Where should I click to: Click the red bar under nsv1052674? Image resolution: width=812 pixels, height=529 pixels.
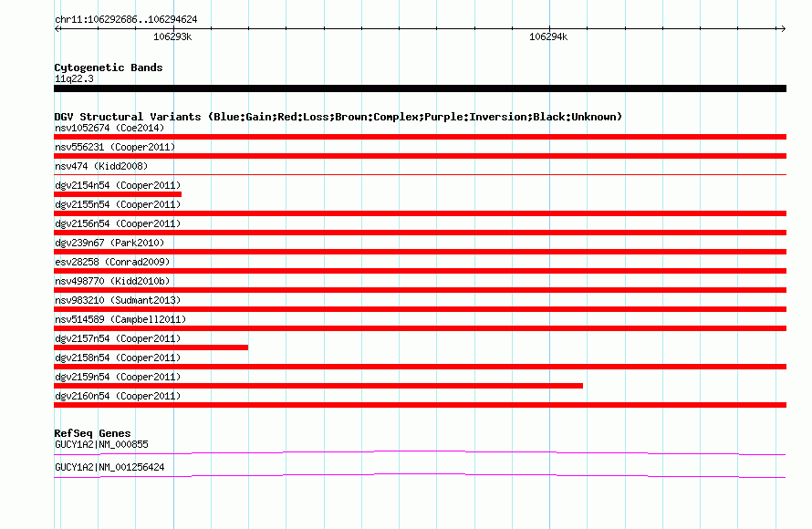coord(420,137)
